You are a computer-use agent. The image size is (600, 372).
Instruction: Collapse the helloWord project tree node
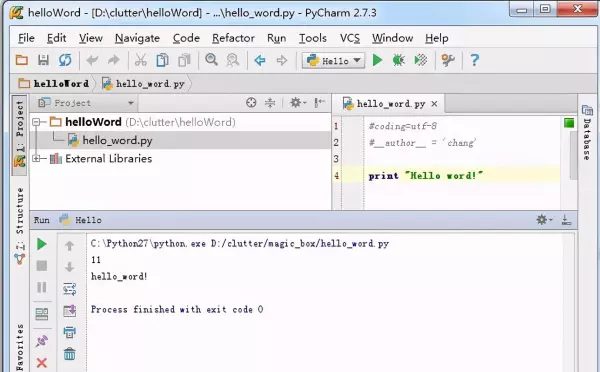click(x=36, y=122)
